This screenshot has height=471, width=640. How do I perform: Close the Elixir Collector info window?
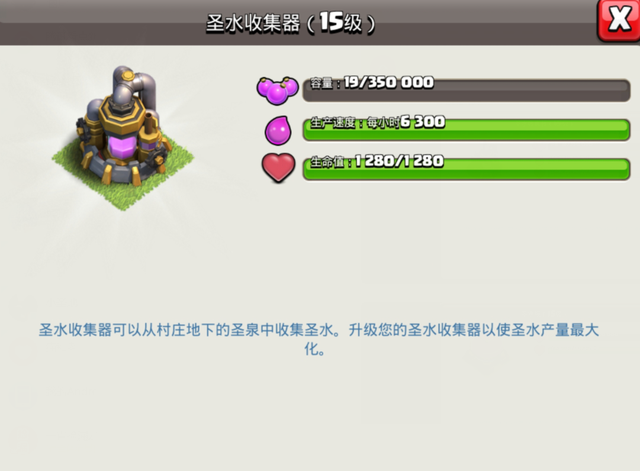tap(619, 20)
